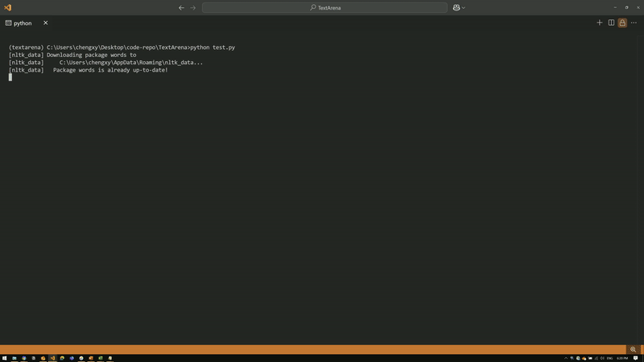Click the VS Code logo icon

tap(8, 7)
